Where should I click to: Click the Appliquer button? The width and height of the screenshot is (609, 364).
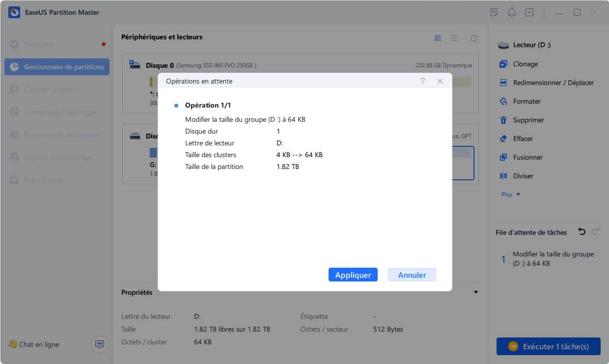tap(353, 275)
